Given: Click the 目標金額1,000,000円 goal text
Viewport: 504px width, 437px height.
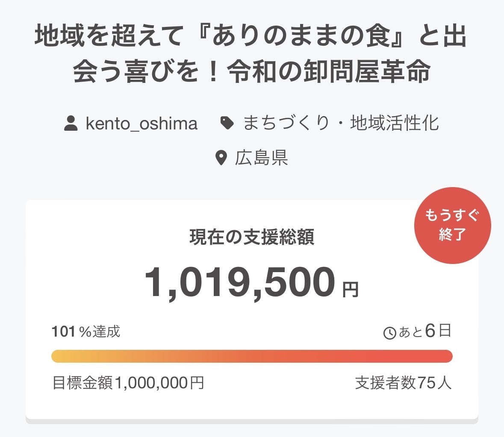Looking at the screenshot, I should (128, 383).
